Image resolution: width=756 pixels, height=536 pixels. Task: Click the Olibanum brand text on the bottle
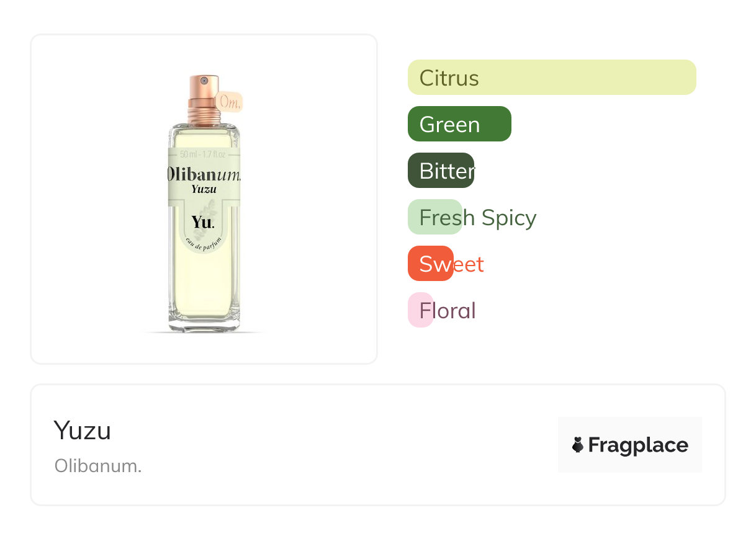pos(204,174)
